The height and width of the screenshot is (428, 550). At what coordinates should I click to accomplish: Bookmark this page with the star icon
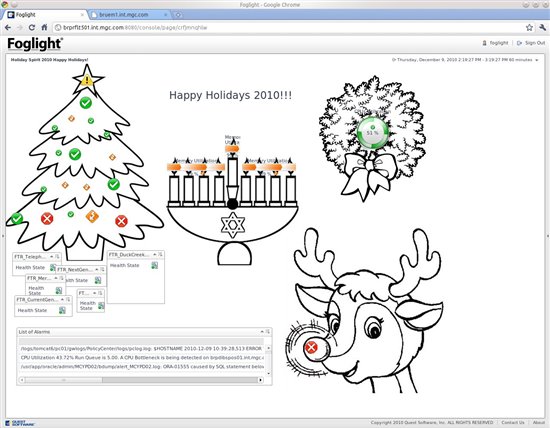(529, 27)
